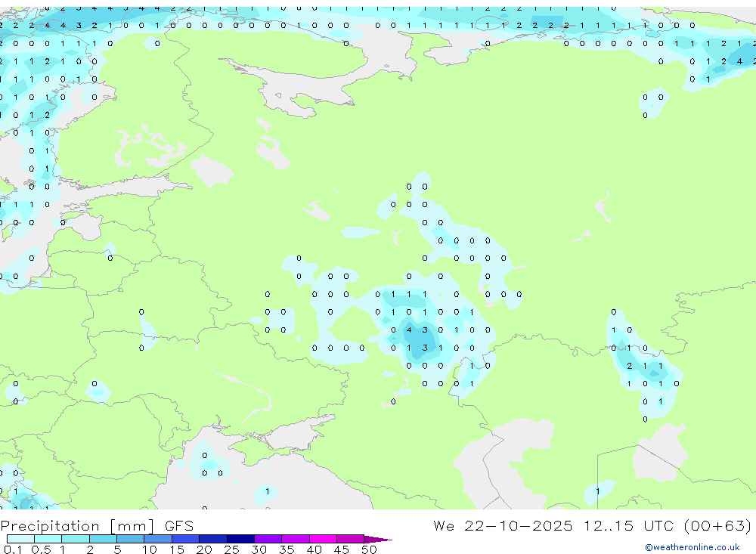Click the 'GFS' model label
The height and width of the screenshot is (554, 756).
point(179,525)
